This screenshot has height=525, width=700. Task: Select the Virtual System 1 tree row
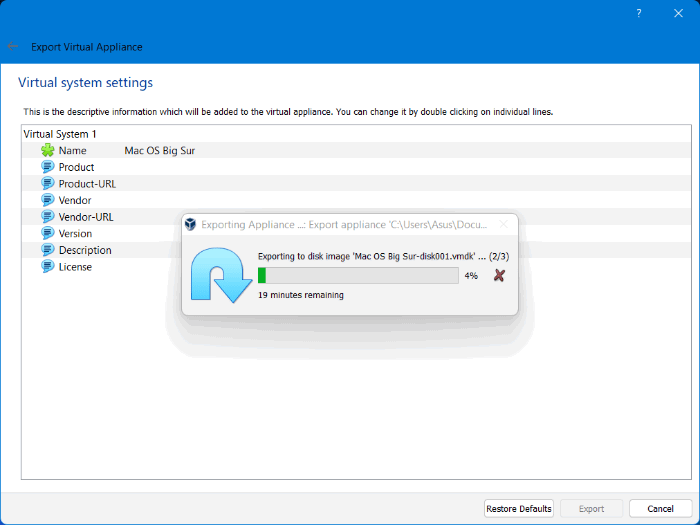(60, 133)
